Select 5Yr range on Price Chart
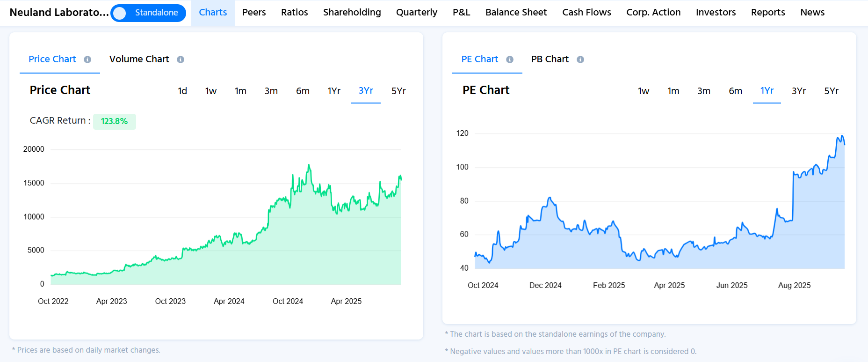 tap(398, 91)
